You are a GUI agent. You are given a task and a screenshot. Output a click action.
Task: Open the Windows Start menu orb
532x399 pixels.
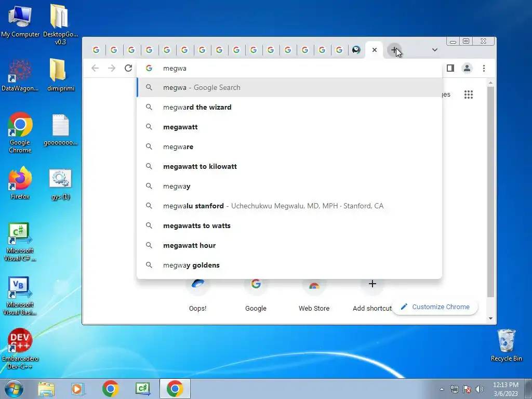pyautogui.click(x=14, y=389)
